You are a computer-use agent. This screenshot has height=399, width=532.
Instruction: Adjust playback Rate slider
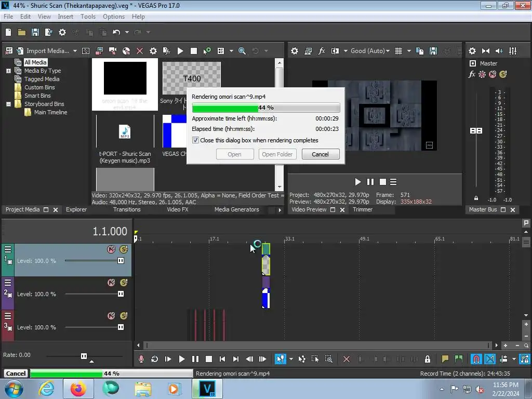click(84, 356)
